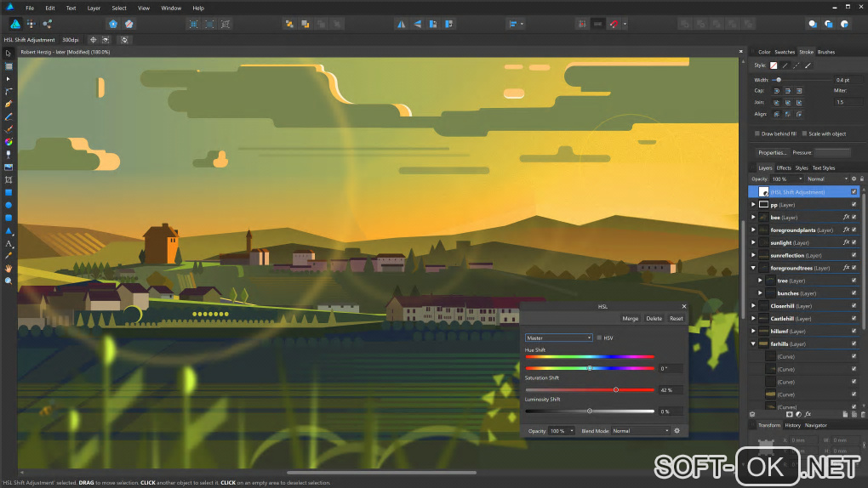
Task: Click the HSL Reset button
Action: pyautogui.click(x=676, y=318)
